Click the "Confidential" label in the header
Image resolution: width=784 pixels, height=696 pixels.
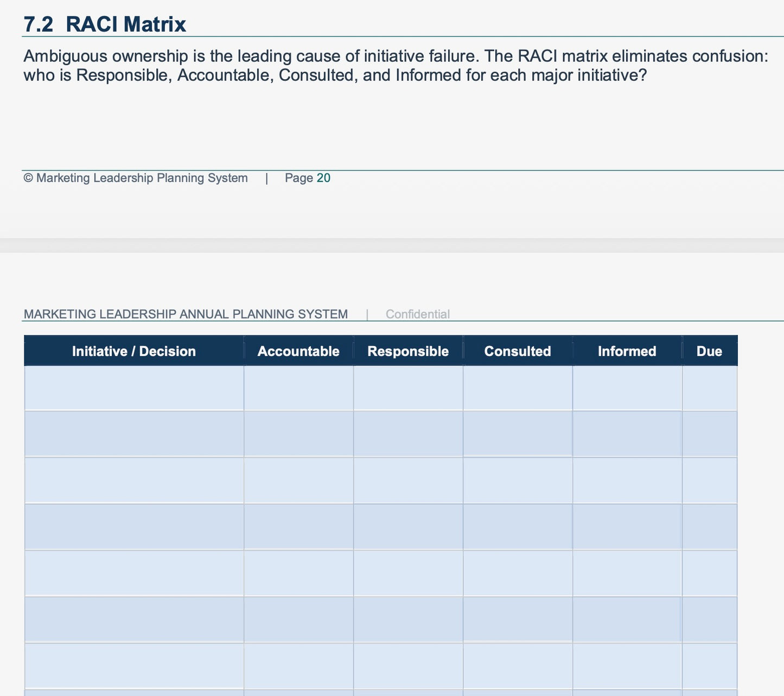[418, 314]
